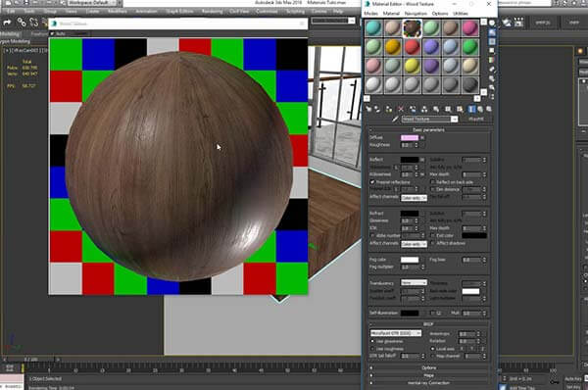Open Utilities menu in Material Editor
The width and height of the screenshot is (588, 390).
461,13
